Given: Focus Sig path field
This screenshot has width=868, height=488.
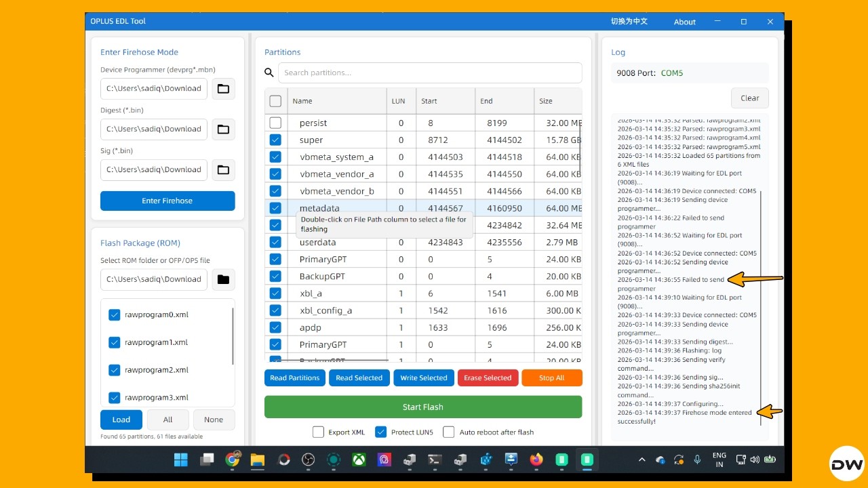Looking at the screenshot, I should [x=154, y=169].
